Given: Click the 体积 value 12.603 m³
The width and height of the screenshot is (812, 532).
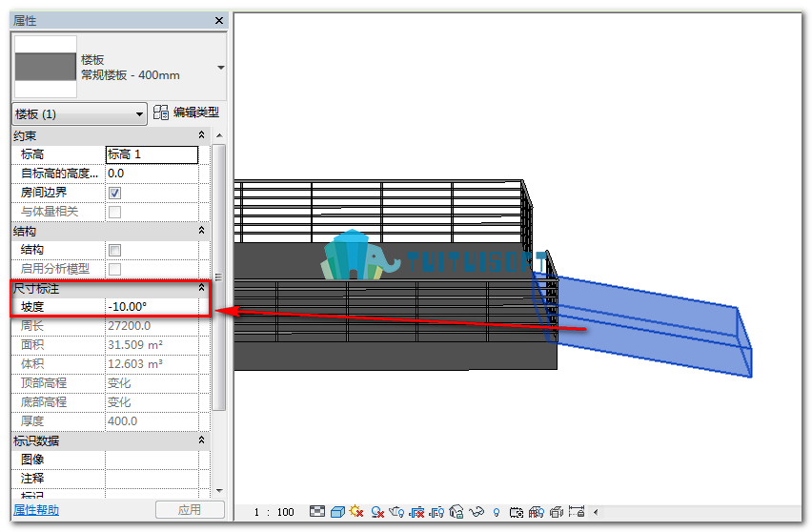Looking at the screenshot, I should point(152,364).
